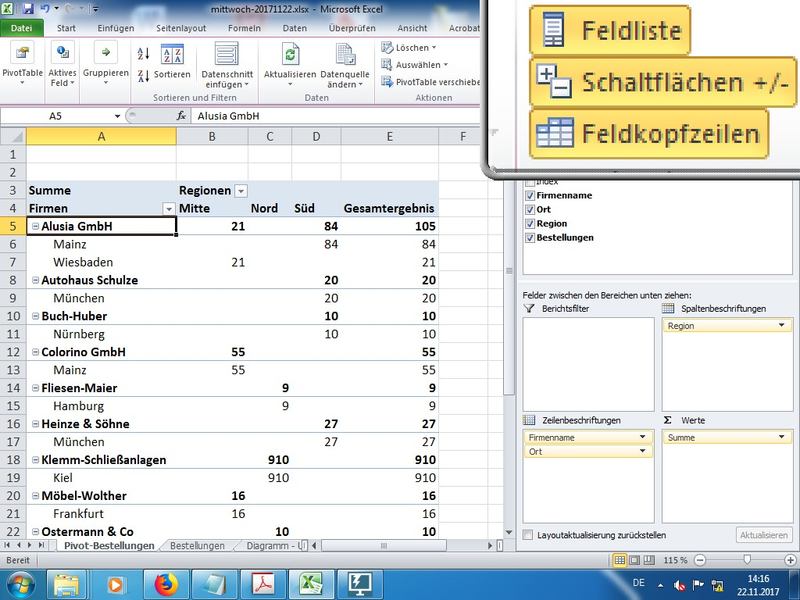Switch to the Einfügen ribbon tab
800x600 pixels.
[x=116, y=28]
